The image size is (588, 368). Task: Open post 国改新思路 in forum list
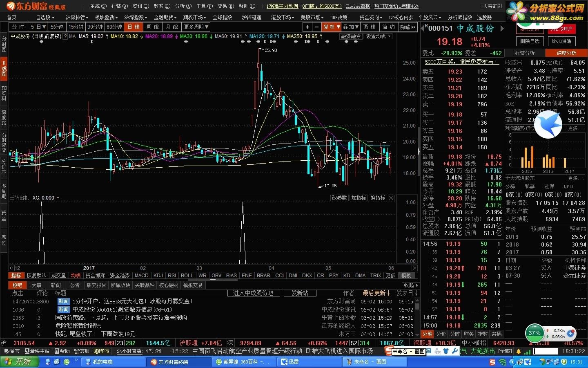(x=121, y=318)
